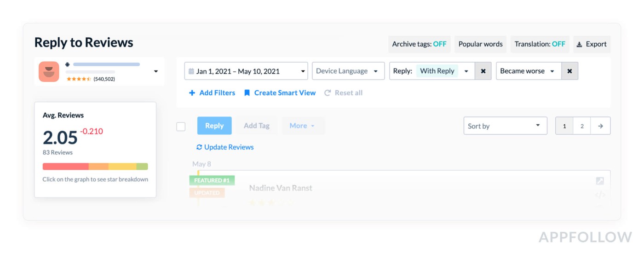Click the plus icon for Add Filters

coord(192,93)
